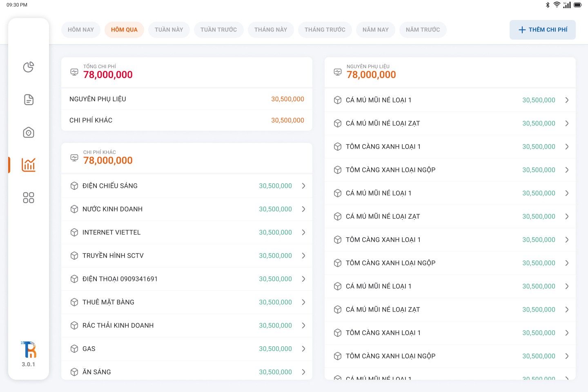Select the RÁC THẢI KINH DOANH label
The image size is (588, 392).
click(x=118, y=325)
